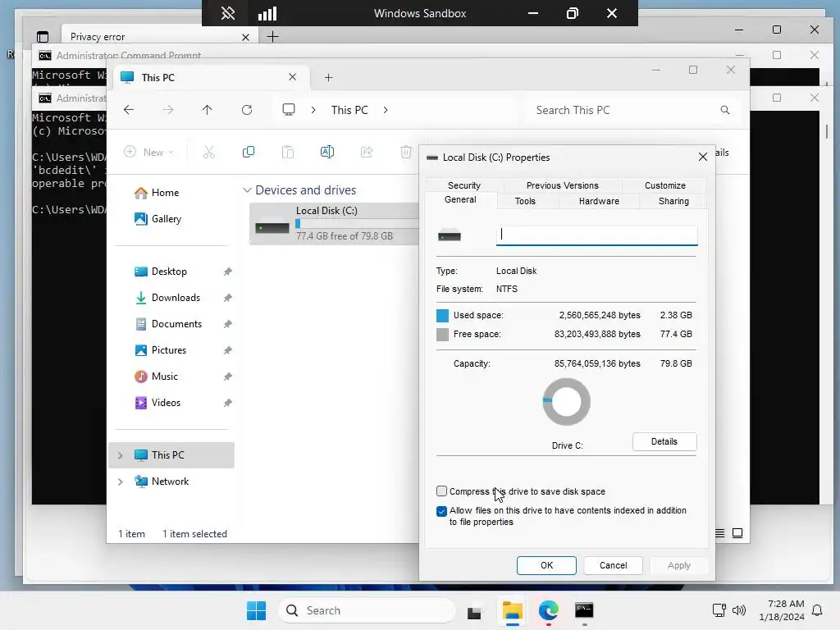840x630 pixels.
Task: Switch to the Sharing tab
Action: pyautogui.click(x=673, y=201)
